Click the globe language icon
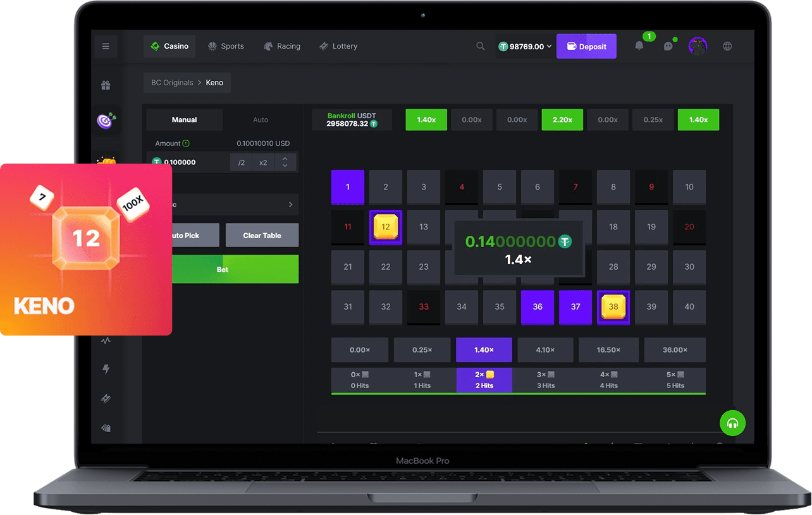This screenshot has width=812, height=515. (727, 46)
